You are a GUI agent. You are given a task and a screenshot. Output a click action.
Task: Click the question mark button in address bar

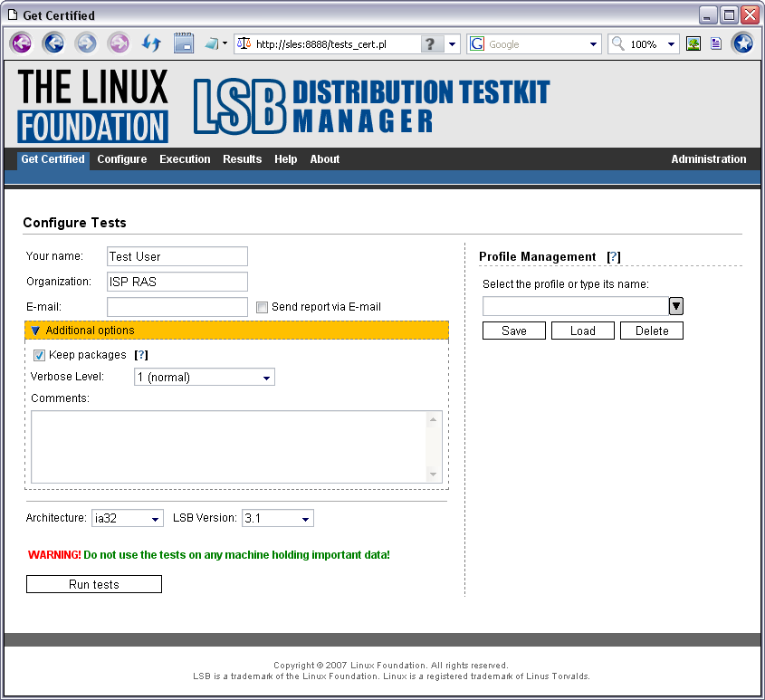(430, 44)
